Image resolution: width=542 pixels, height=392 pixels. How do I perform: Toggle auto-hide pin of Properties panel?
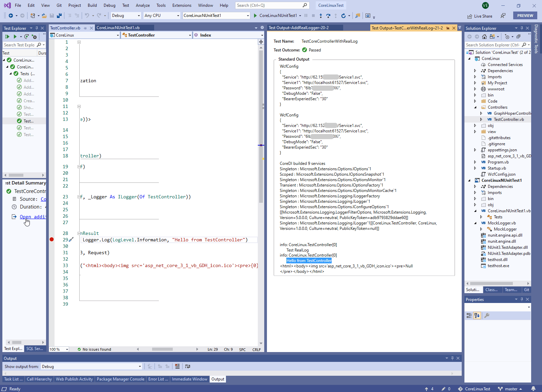(522, 299)
